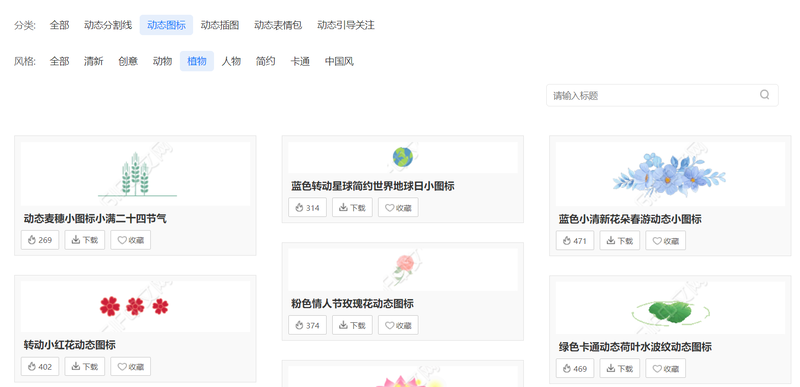
Task: Choose the 动物 style filter
Action: [162, 61]
